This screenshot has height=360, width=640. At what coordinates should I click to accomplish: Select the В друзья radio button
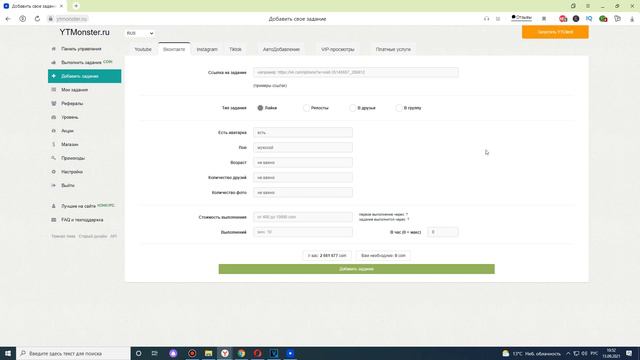coord(353,108)
